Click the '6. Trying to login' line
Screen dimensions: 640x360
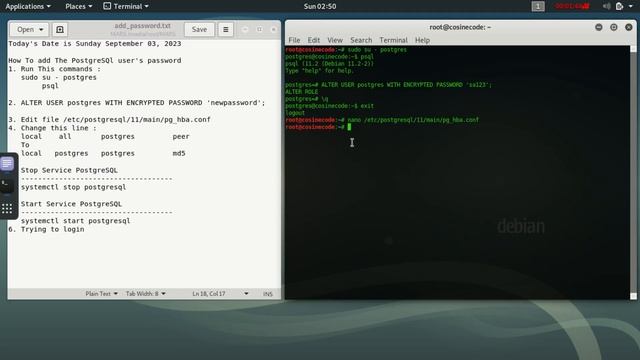click(46, 229)
